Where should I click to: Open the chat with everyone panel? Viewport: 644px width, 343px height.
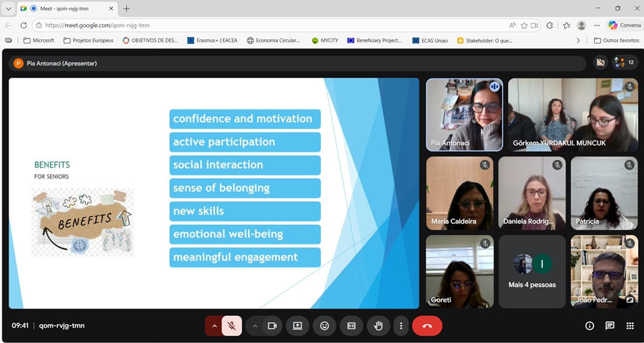click(610, 325)
